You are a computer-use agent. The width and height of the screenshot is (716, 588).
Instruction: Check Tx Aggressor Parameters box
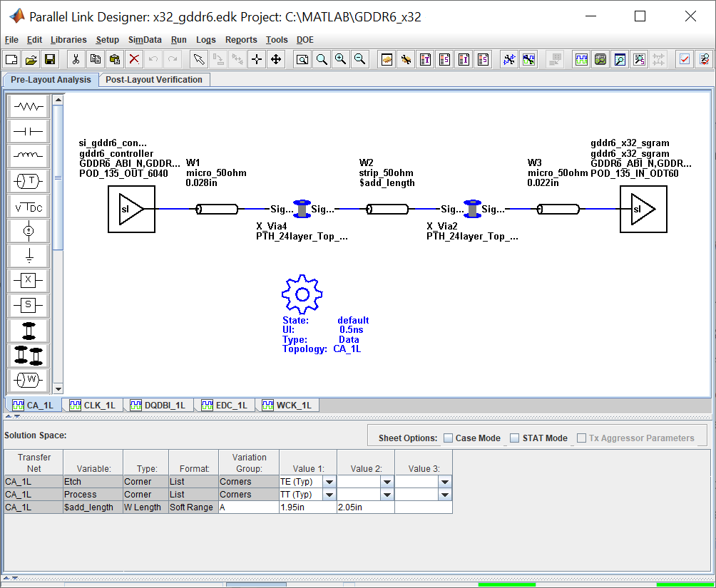point(581,438)
